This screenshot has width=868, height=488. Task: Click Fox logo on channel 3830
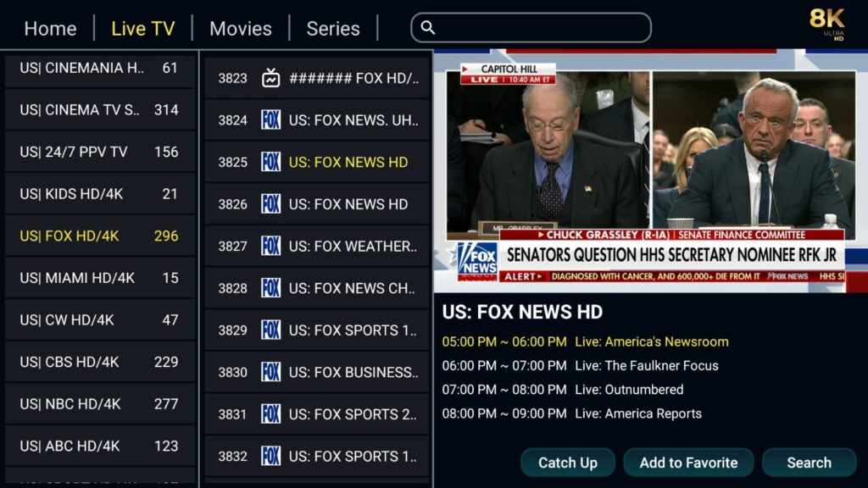tap(270, 372)
